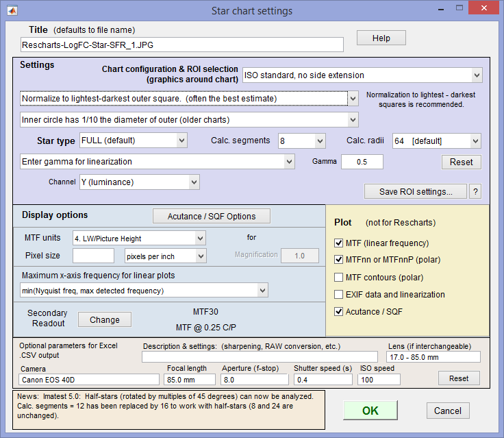Expand the normalization method dropdown
The height and width of the screenshot is (438, 504).
click(x=189, y=99)
